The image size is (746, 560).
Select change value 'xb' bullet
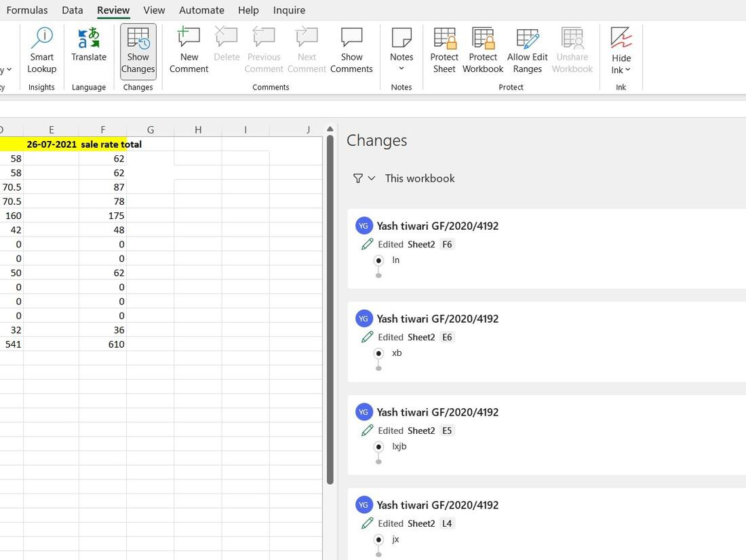click(x=378, y=353)
